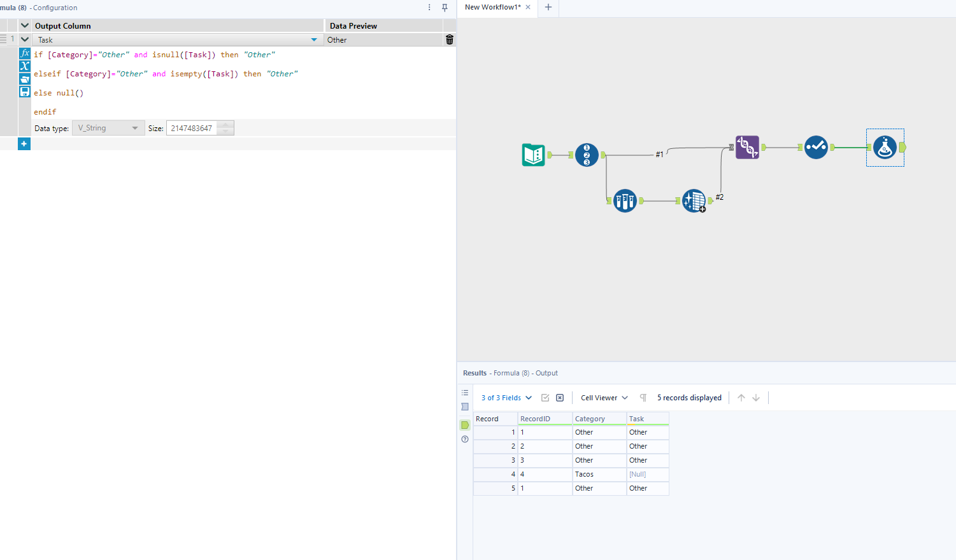The width and height of the screenshot is (956, 560).
Task: Click the deselect-all fields icon in Results toolbar
Action: [559, 397]
